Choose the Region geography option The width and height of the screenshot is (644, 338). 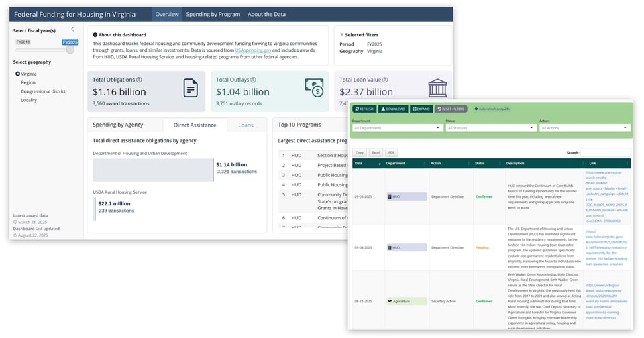(17, 82)
